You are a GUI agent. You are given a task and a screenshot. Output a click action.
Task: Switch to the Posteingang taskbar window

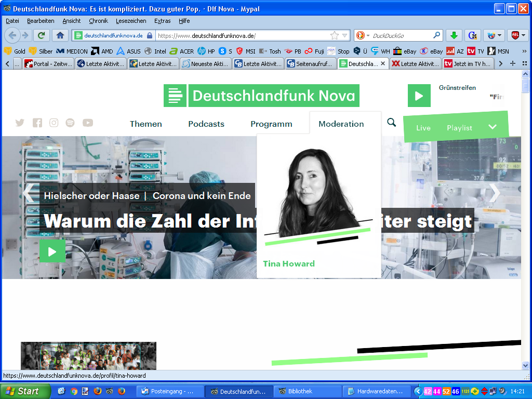tap(170, 391)
